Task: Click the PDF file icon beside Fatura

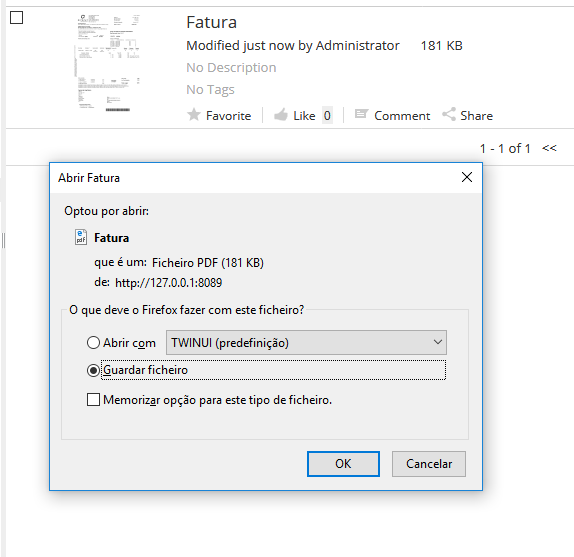Action: click(x=81, y=237)
